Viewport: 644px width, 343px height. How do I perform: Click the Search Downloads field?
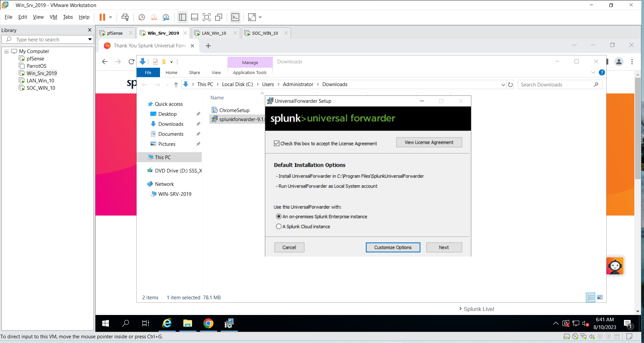click(x=560, y=85)
